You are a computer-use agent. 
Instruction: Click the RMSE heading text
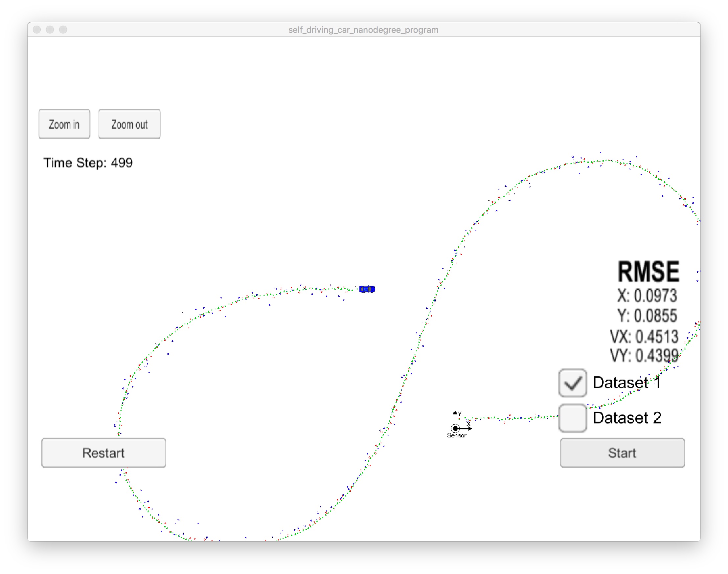(648, 272)
